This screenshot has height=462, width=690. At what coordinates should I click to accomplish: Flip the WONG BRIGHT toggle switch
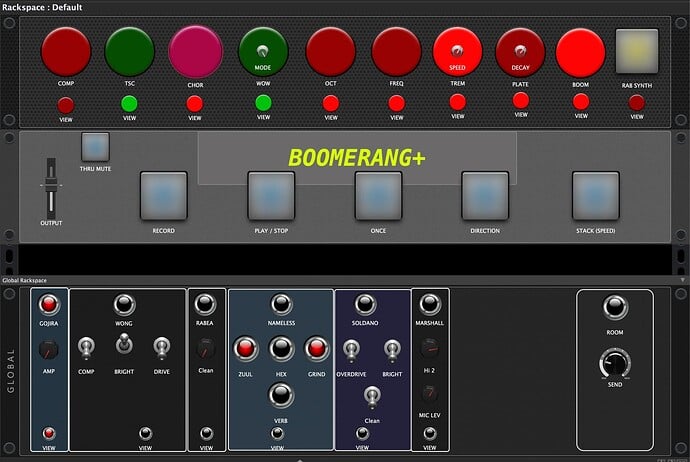[x=124, y=344]
